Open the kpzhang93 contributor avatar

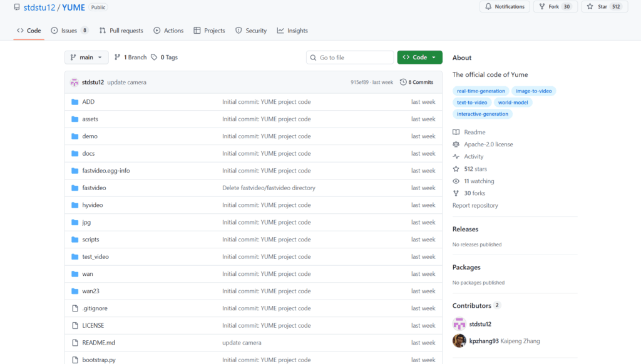tap(459, 341)
